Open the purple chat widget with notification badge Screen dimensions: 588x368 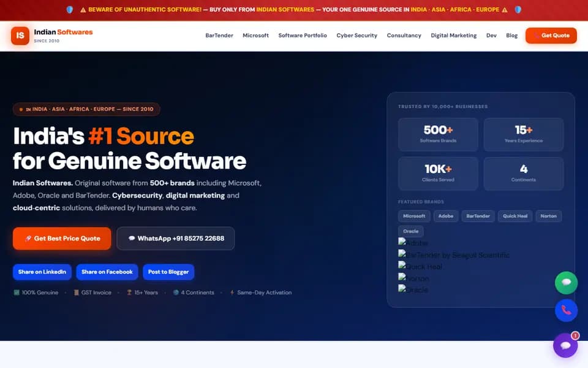click(565, 345)
